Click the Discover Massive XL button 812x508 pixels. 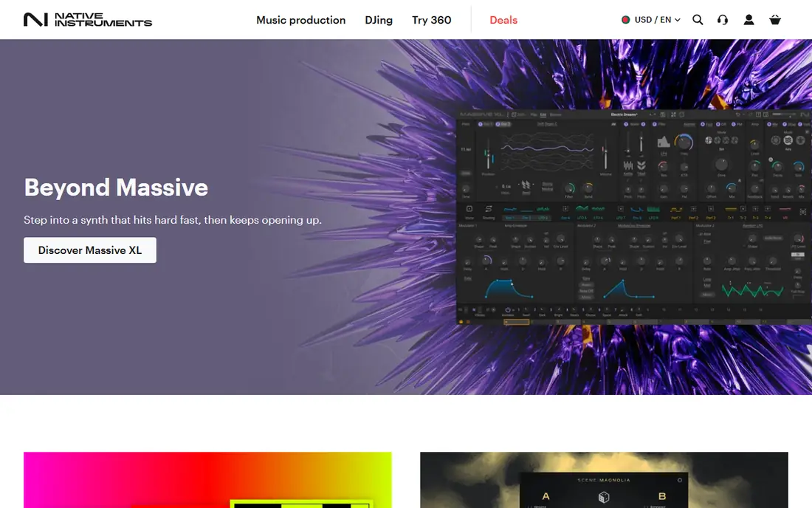tap(89, 250)
